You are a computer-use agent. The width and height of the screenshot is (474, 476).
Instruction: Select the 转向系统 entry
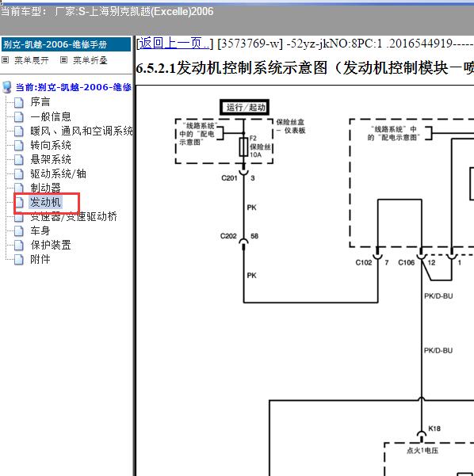[x=51, y=145]
